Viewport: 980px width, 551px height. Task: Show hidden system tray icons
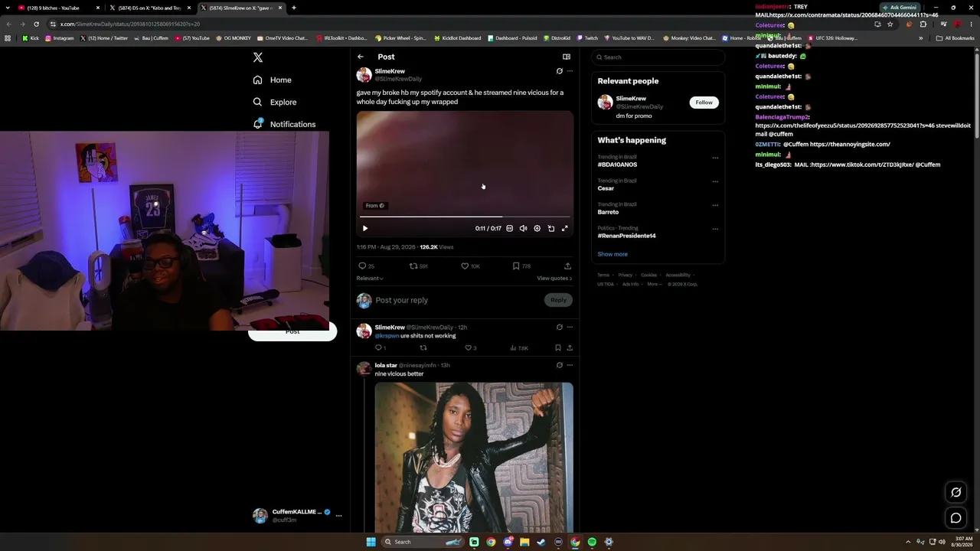(x=909, y=542)
